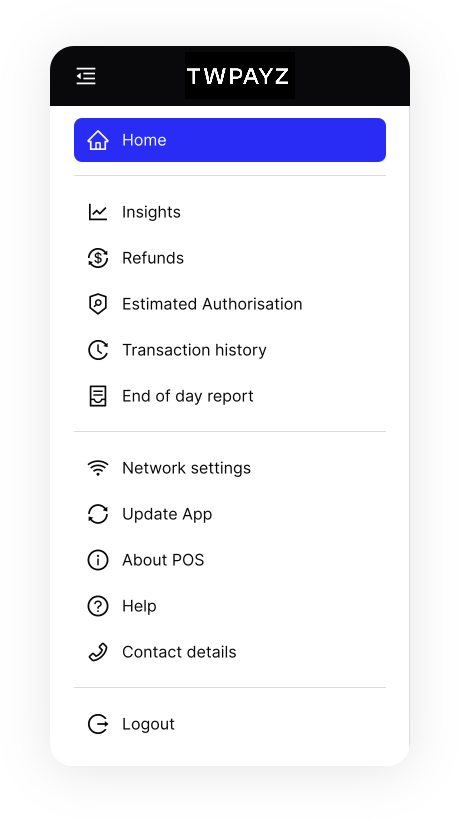Click the End of day report receipt icon

click(x=98, y=396)
